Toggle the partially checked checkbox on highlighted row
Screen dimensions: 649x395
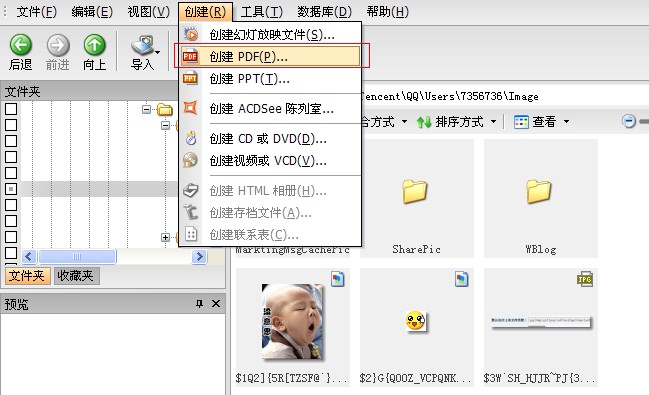pyautogui.click(x=11, y=189)
